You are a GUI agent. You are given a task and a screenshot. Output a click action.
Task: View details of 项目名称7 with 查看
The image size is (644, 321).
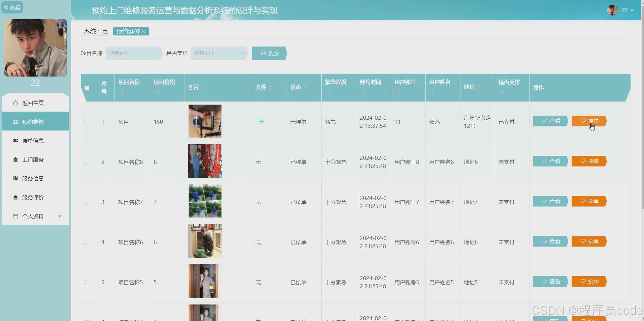[551, 201]
